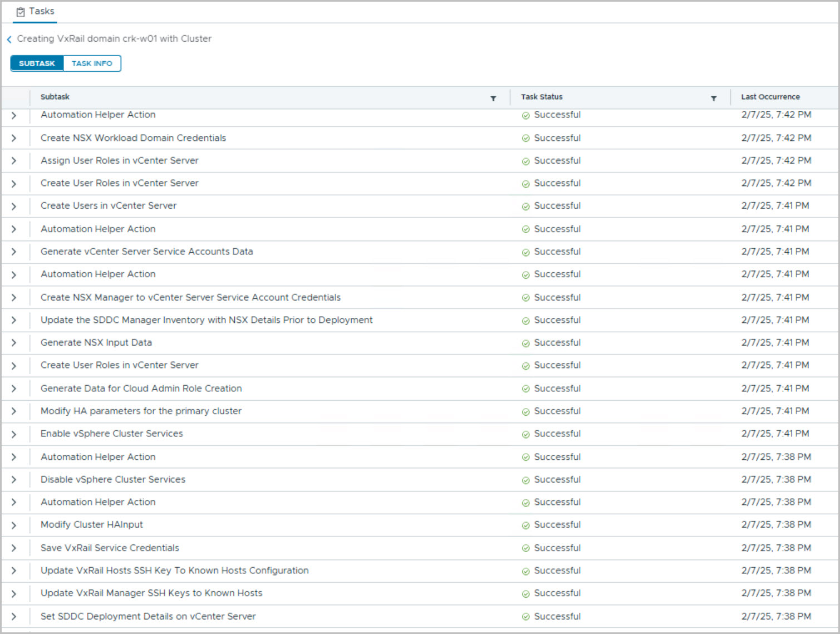Click Creating VxRail domain crk-w01 breadcrumb link
The height and width of the screenshot is (634, 840).
[x=114, y=39]
